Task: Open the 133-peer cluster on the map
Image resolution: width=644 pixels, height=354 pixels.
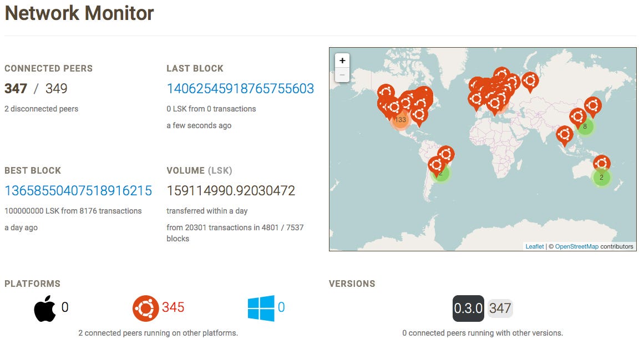Action: click(x=400, y=120)
